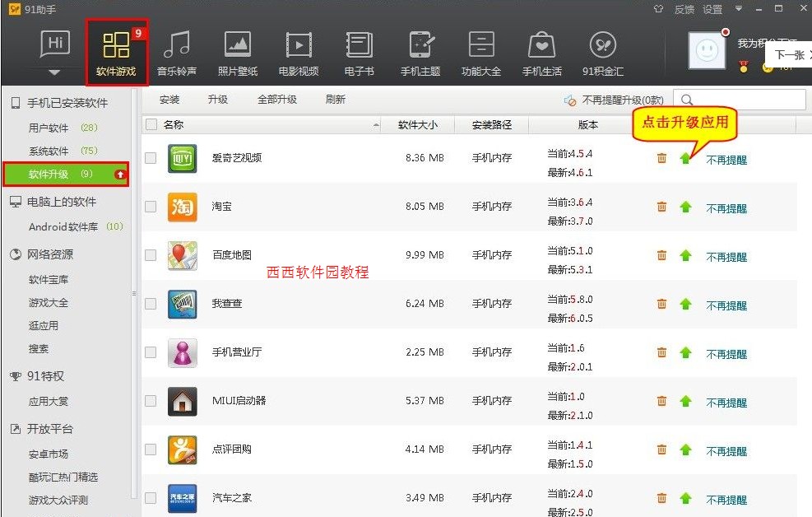Image resolution: width=812 pixels, height=517 pixels.
Task: Click the trash uninstall icon for 爱奇艺视频
Action: (x=661, y=158)
